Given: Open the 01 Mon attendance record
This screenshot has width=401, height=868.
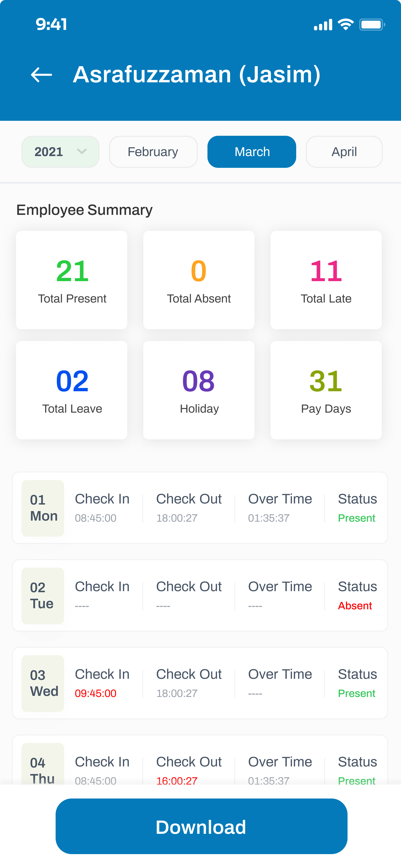Looking at the screenshot, I should coord(200,508).
